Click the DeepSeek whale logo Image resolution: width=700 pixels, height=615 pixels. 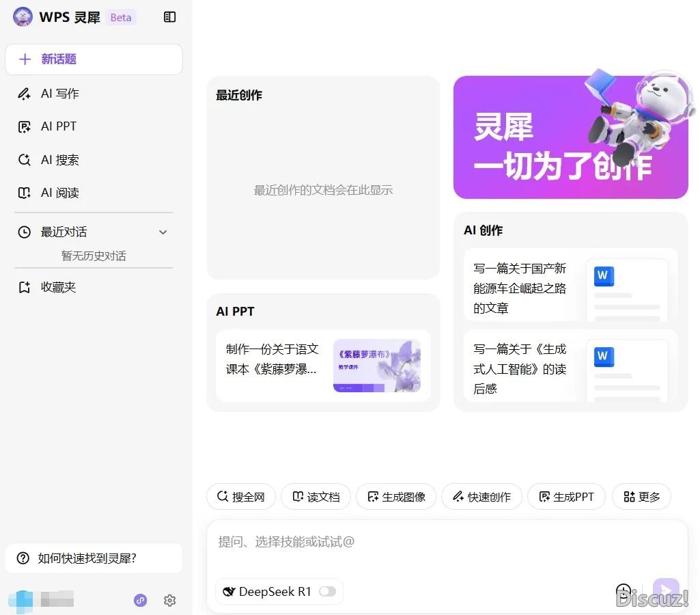[229, 591]
